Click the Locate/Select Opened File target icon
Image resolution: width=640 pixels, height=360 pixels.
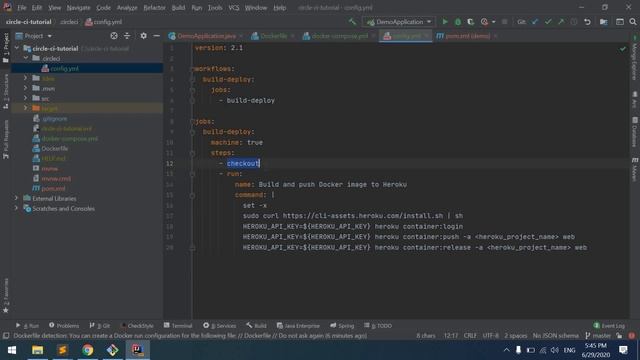point(114,36)
